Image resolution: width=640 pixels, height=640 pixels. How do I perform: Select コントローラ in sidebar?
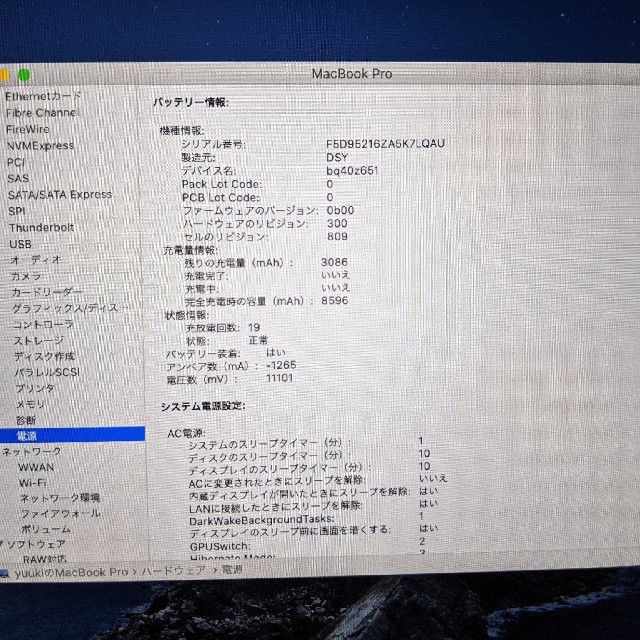click(43, 324)
